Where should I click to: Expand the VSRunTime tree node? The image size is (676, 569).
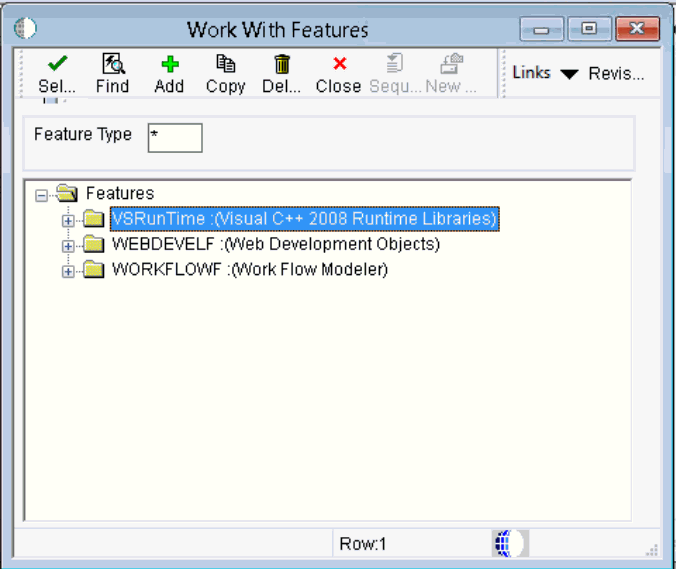(68, 221)
